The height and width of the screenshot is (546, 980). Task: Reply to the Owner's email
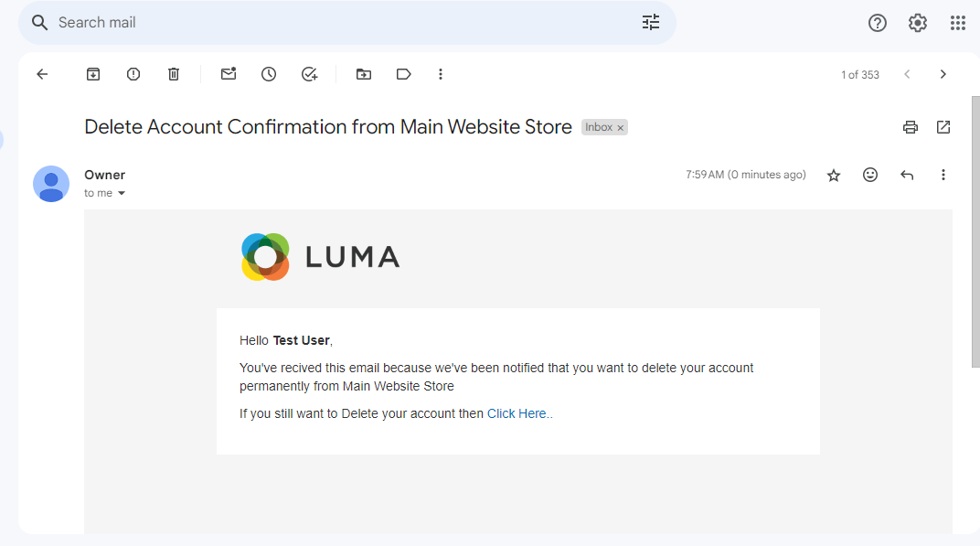[x=906, y=174]
